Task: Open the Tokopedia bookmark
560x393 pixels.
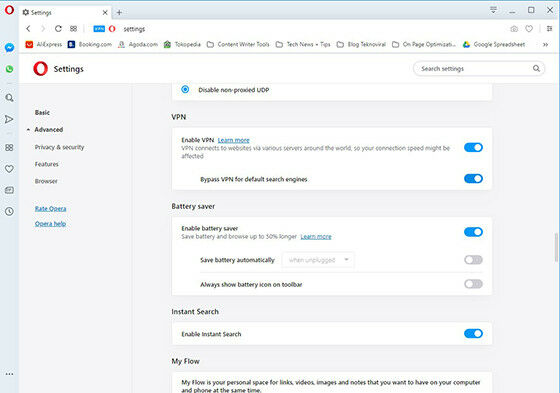Action: pos(182,44)
